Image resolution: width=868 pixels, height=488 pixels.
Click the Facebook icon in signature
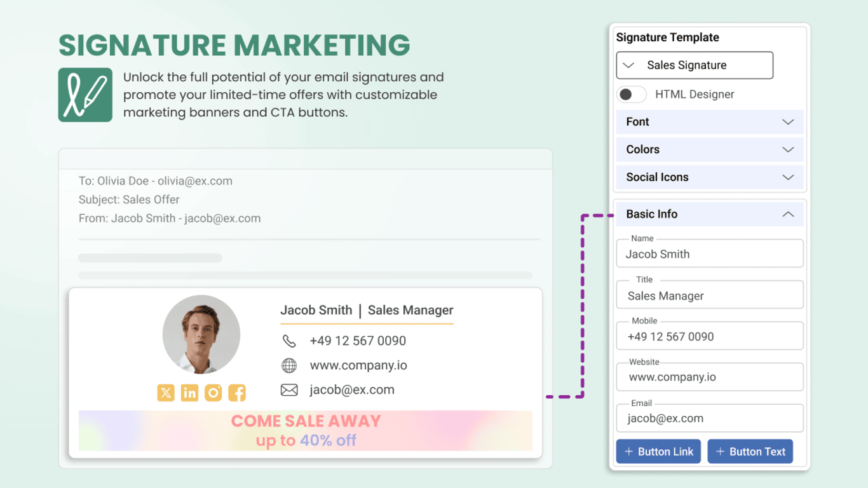point(237,393)
